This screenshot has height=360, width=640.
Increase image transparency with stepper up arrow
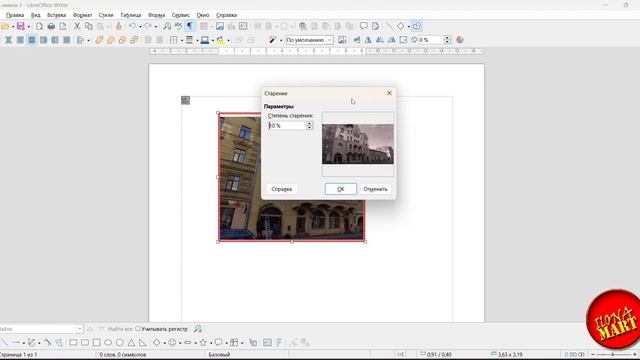click(x=447, y=38)
